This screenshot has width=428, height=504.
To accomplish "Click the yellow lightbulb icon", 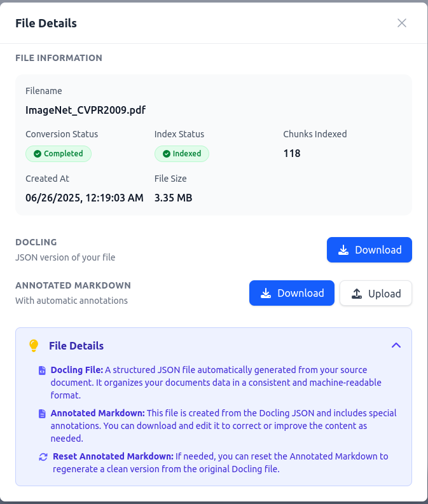I will click(x=34, y=346).
